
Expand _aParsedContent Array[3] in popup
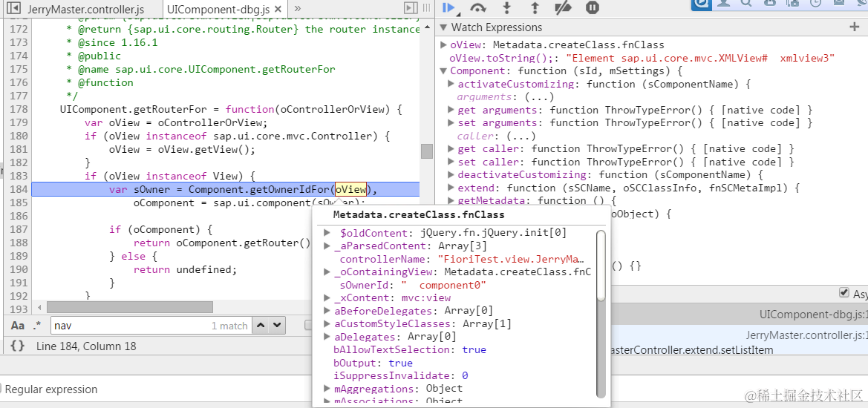click(x=327, y=246)
